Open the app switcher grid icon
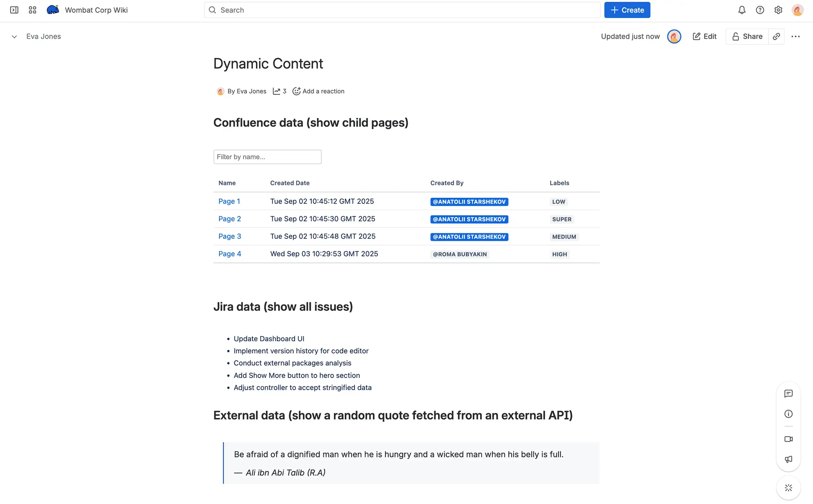Screen dimensions: 813x504 (x=33, y=10)
